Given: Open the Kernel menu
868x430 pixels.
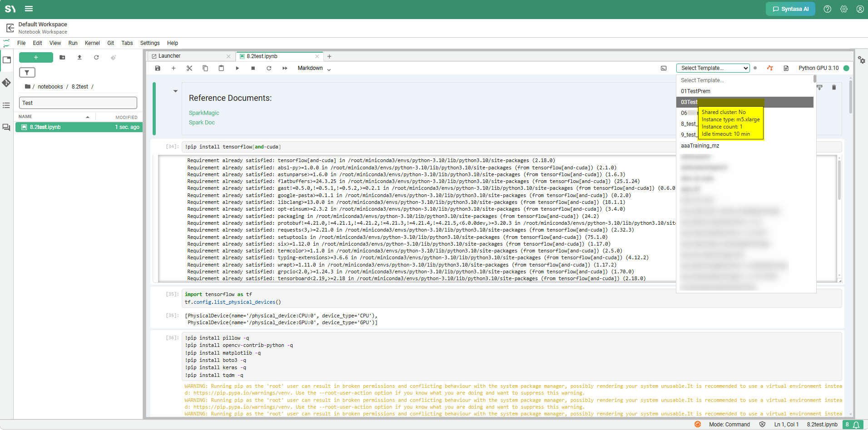Looking at the screenshot, I should point(92,43).
